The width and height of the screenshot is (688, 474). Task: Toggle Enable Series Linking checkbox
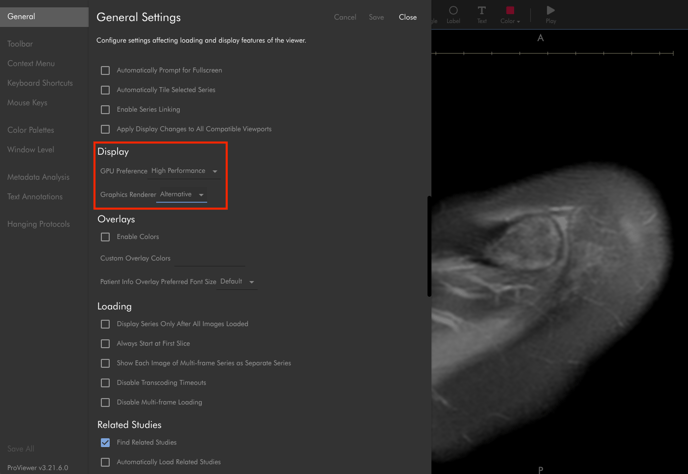105,110
